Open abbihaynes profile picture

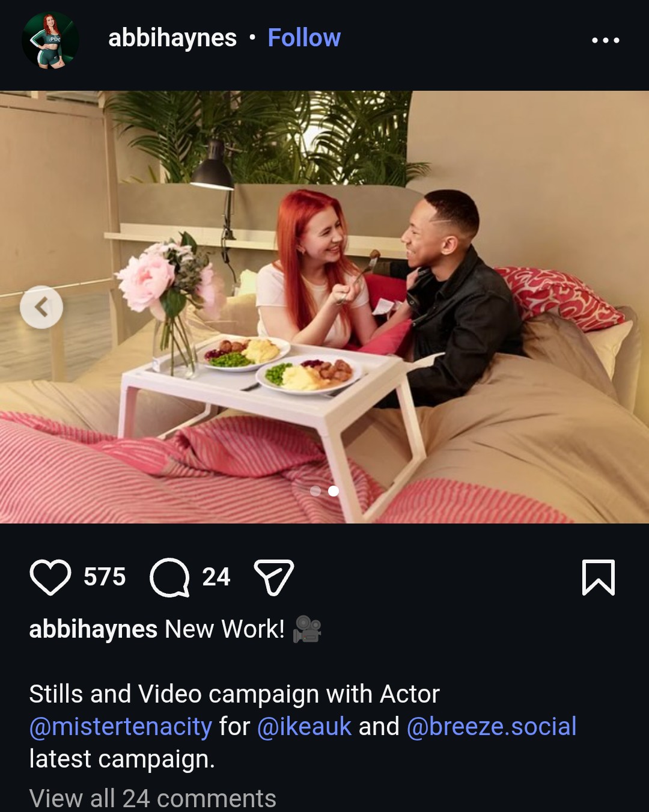50,41
